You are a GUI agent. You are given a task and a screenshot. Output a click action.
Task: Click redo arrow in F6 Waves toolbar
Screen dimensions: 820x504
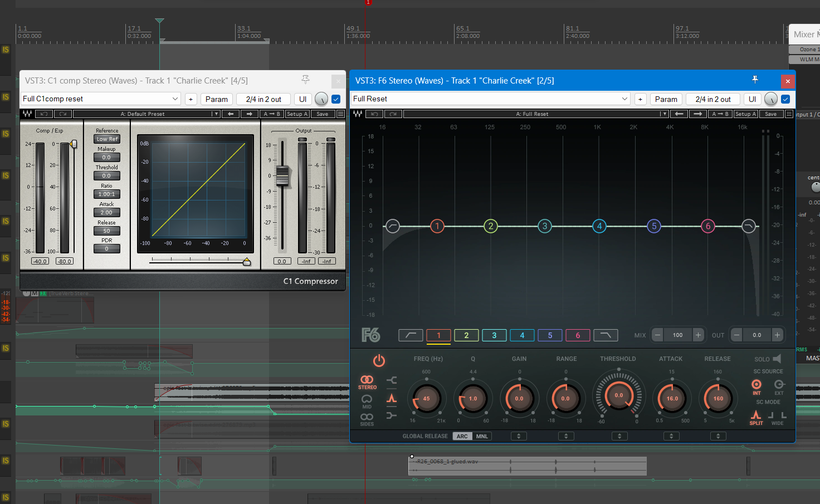pos(393,114)
